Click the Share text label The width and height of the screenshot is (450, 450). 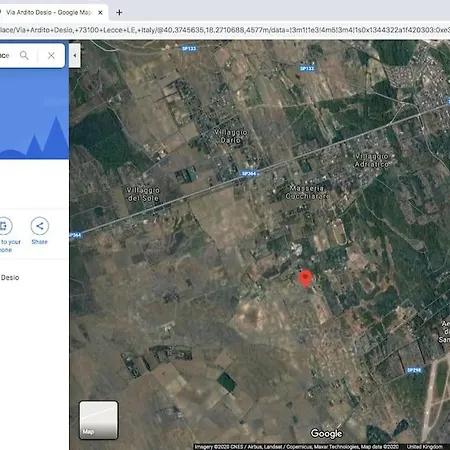(40, 242)
